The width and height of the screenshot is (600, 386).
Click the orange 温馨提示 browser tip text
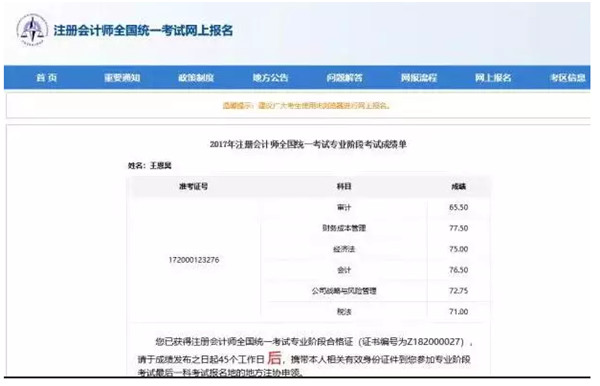(x=306, y=106)
